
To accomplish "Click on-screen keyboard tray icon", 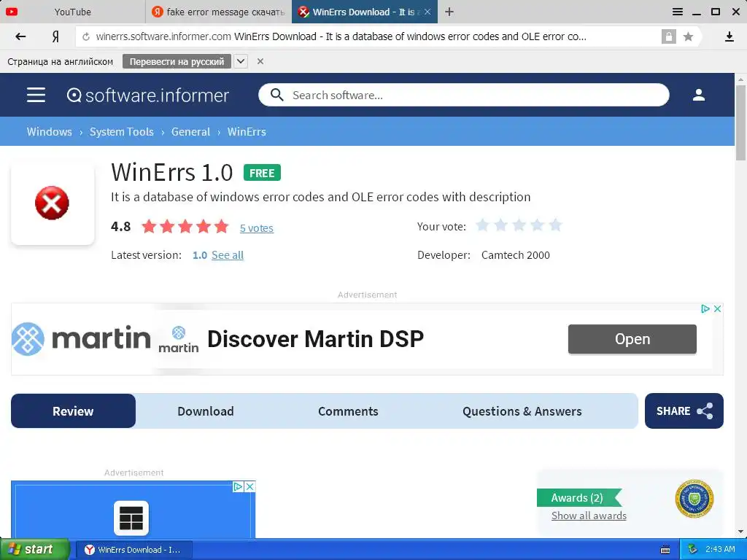I will 665,550.
